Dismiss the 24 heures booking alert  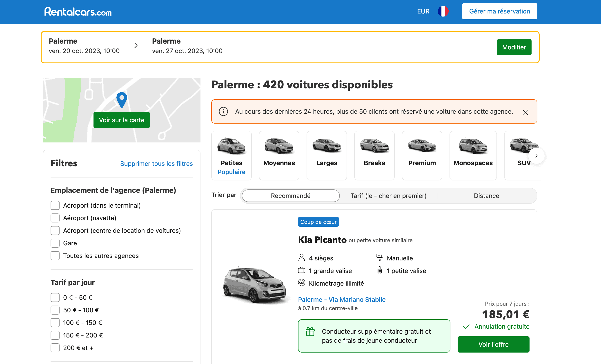pos(525,112)
